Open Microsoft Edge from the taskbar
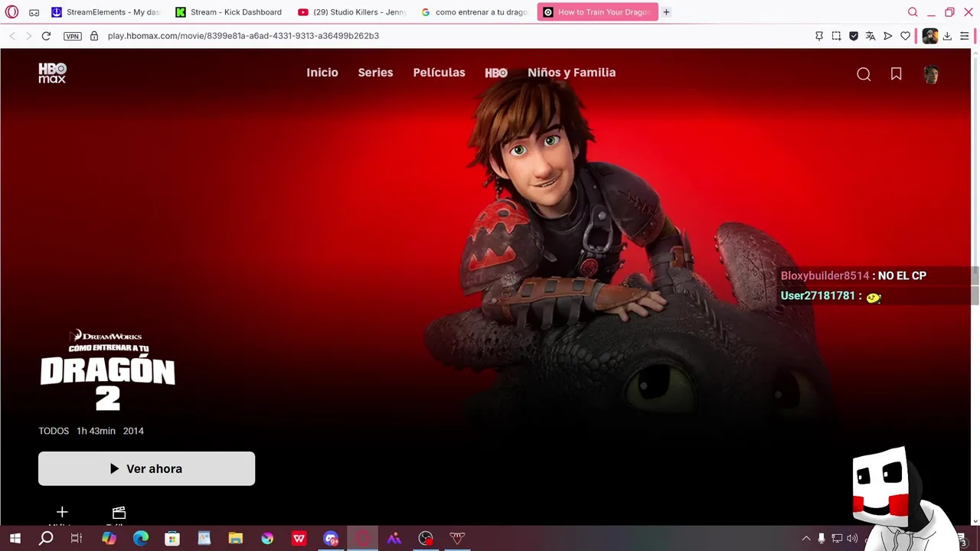The height and width of the screenshot is (551, 980). [141, 539]
